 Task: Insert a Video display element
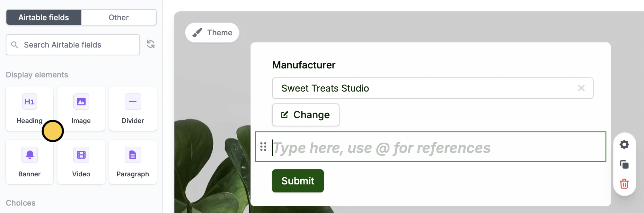click(81, 162)
